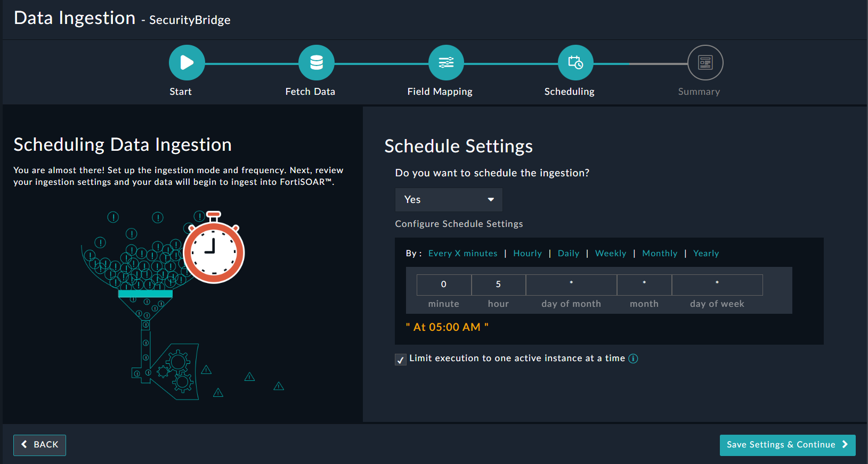Jump to the Summary step icon

point(705,63)
